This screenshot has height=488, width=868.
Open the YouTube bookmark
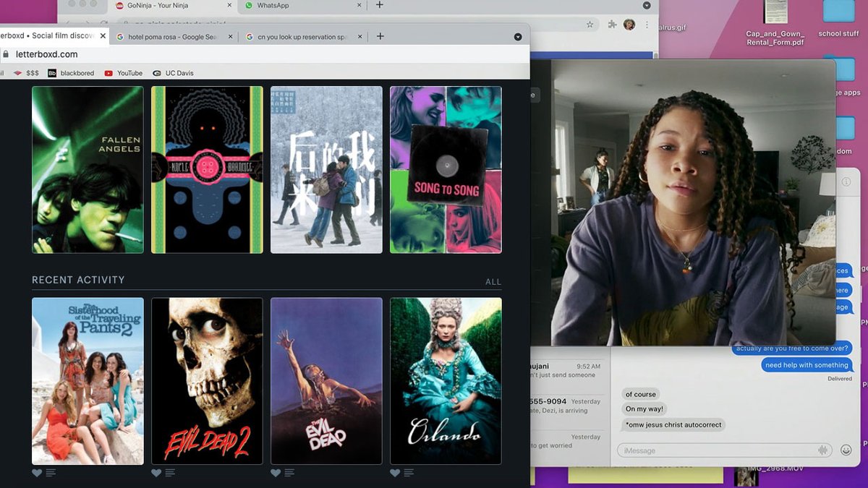pyautogui.click(x=124, y=73)
